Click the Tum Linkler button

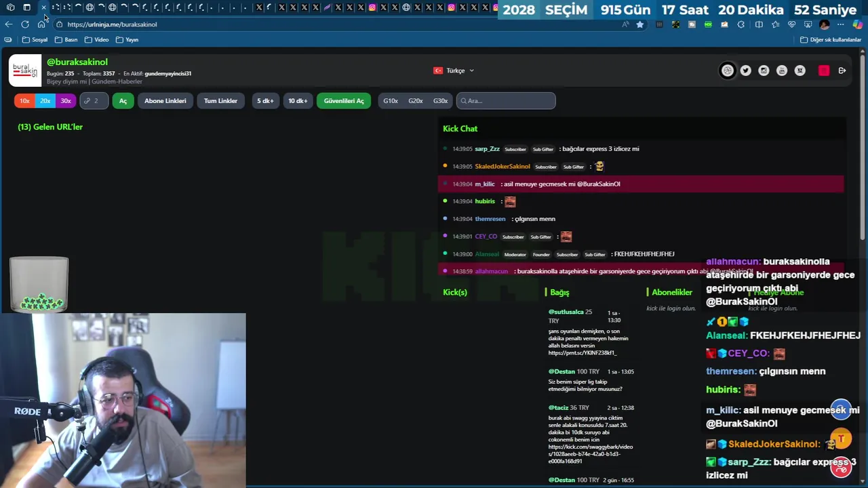[221, 101]
